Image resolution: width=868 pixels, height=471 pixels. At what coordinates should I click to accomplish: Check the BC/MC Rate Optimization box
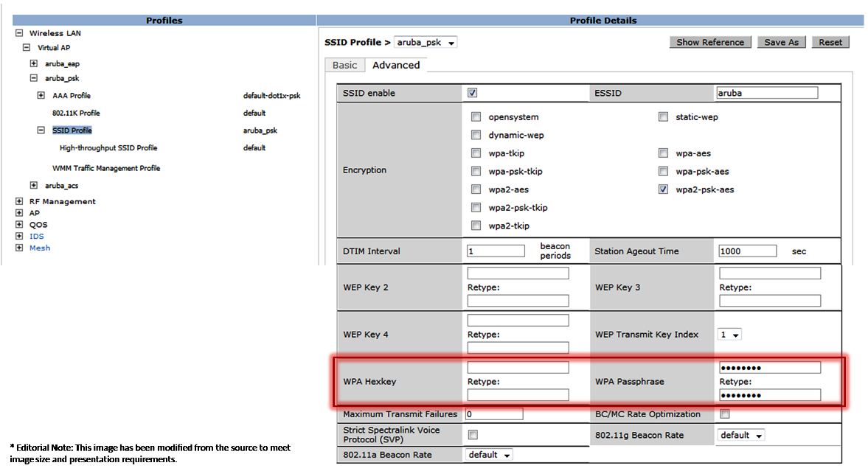click(x=725, y=414)
